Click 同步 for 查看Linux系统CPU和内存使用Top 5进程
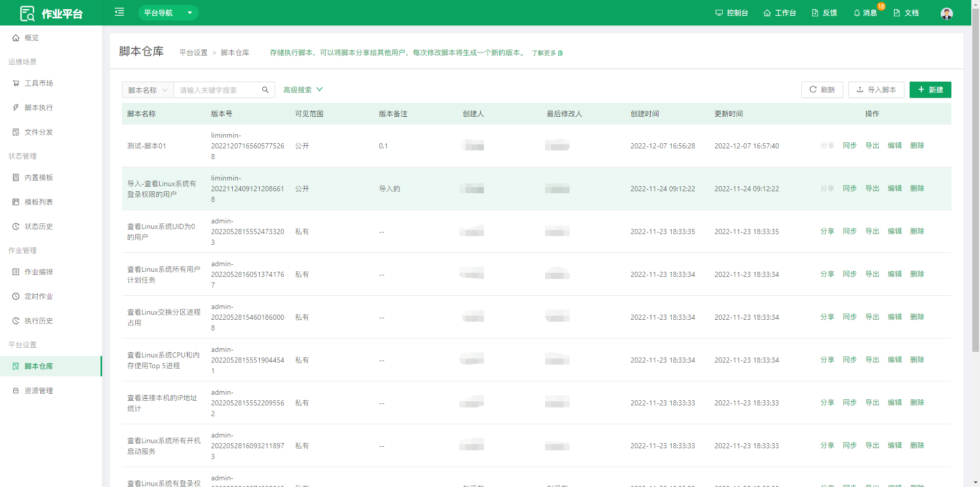The width and height of the screenshot is (980, 487). [x=850, y=360]
